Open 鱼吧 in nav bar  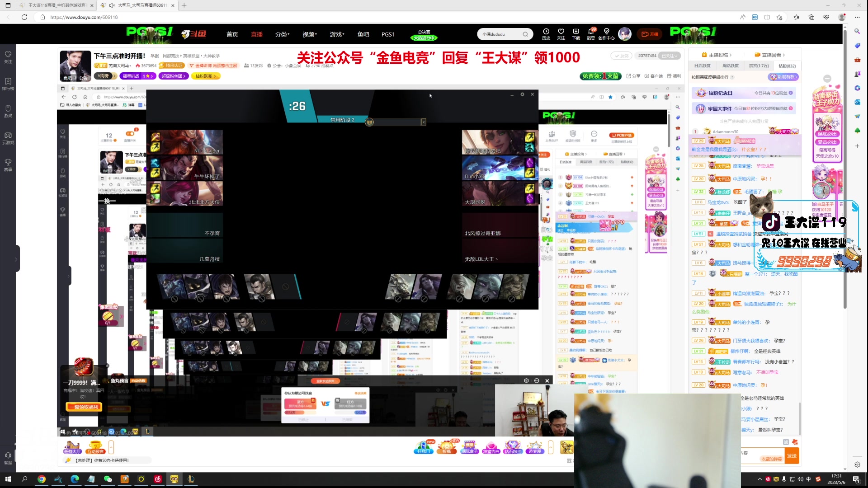pos(363,34)
